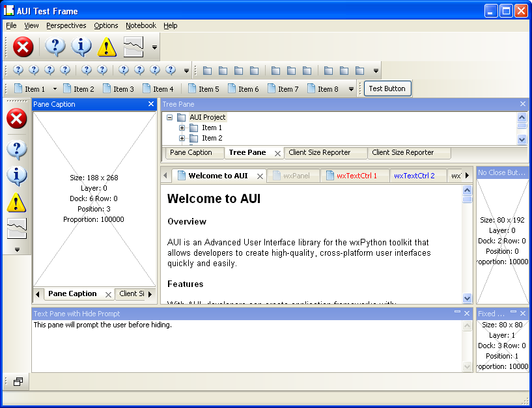532x408 pixels.
Task: Click Item 5 in the toolbar
Action: 203,89
